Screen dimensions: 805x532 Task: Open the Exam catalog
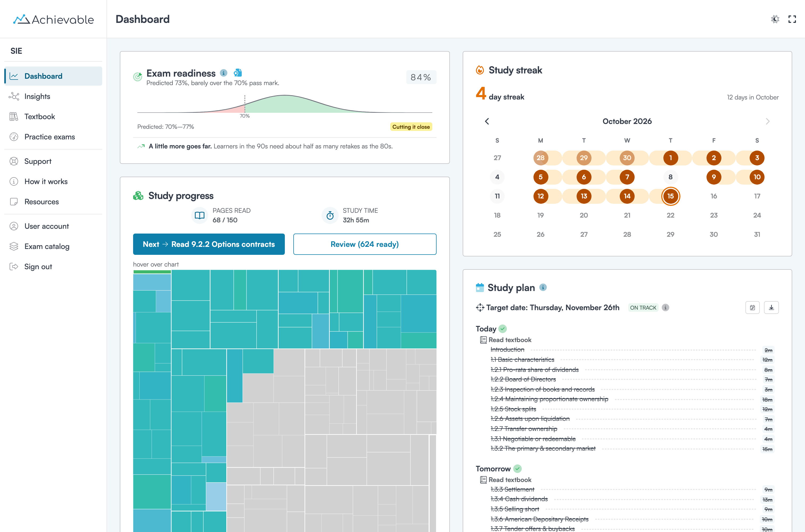pos(53,246)
